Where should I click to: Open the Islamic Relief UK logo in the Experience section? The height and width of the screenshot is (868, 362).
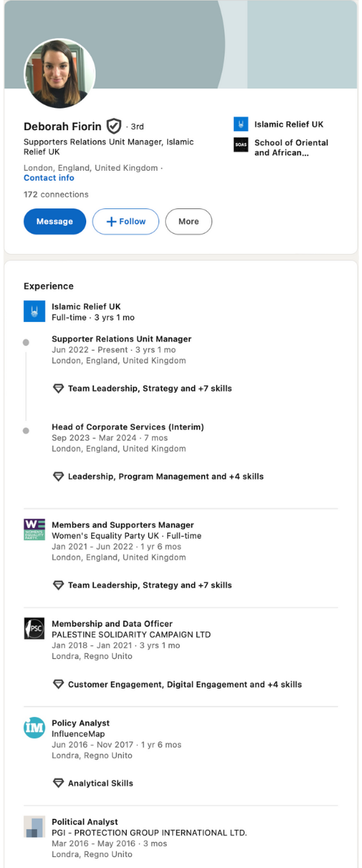(34, 312)
